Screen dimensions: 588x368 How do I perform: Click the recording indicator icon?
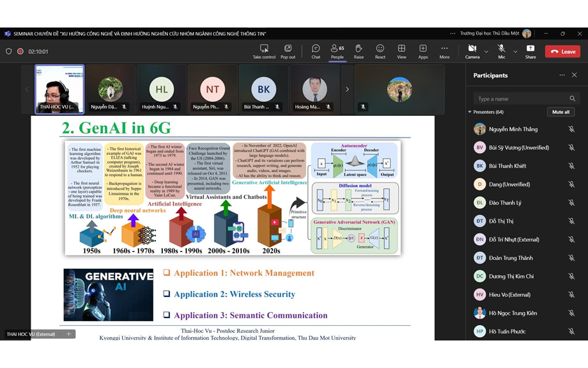click(x=20, y=51)
